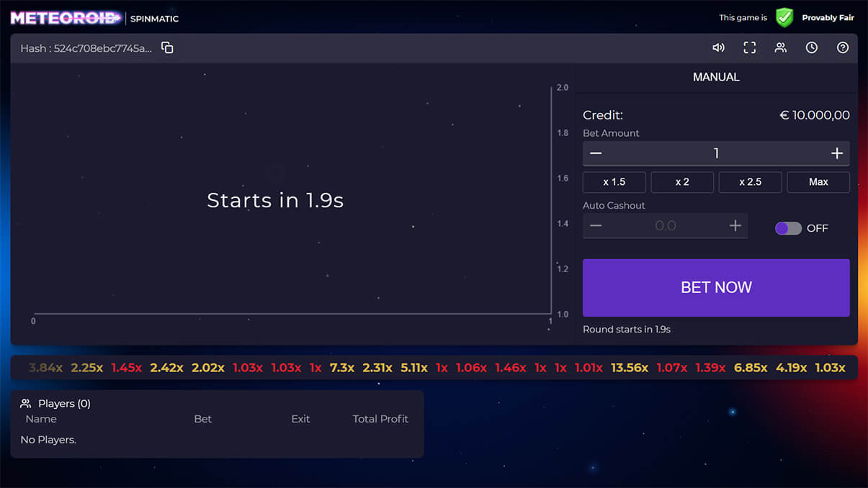
Task: Decrease bet amount with minus button
Action: [596, 153]
